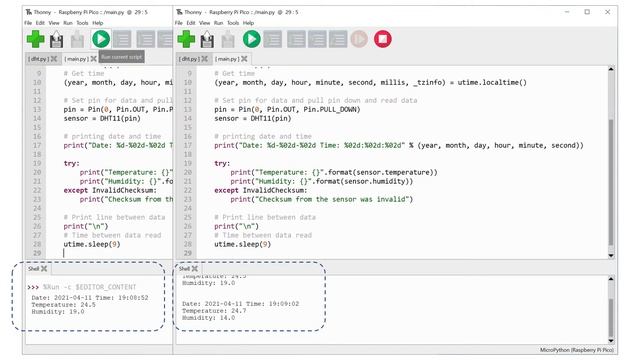The image size is (640, 360).
Task: Click 'Temperature: 24.5' in left shell
Action: click(x=64, y=305)
